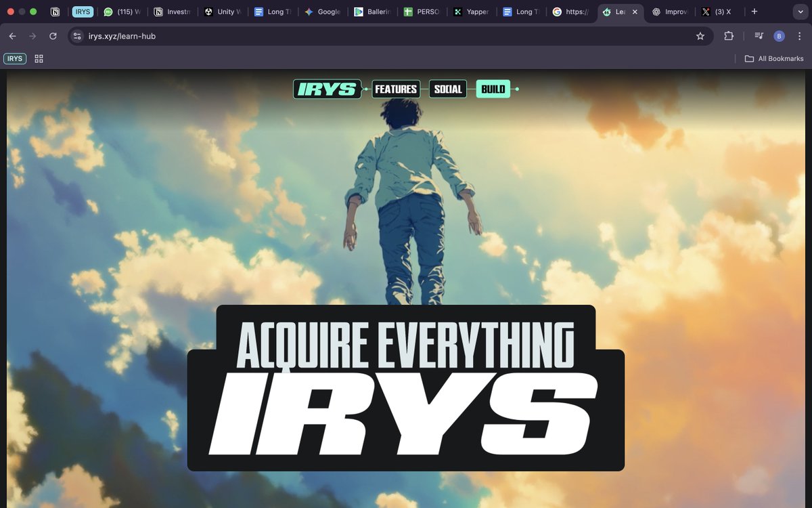Switch to the Google Gemini tab
812x508 pixels.
pos(323,12)
